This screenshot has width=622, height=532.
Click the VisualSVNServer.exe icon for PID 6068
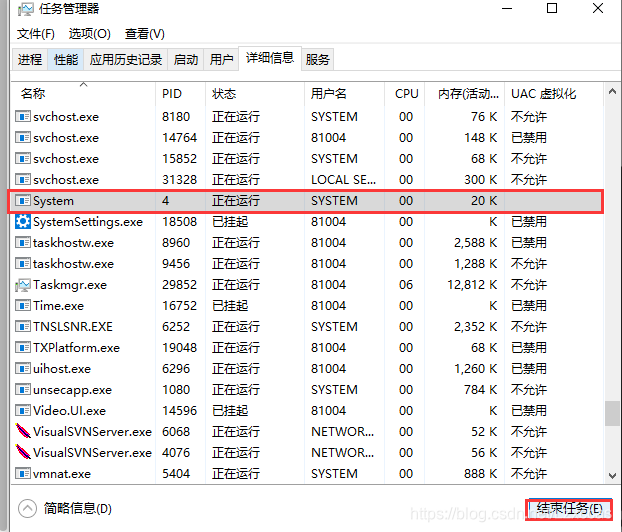(x=23, y=431)
